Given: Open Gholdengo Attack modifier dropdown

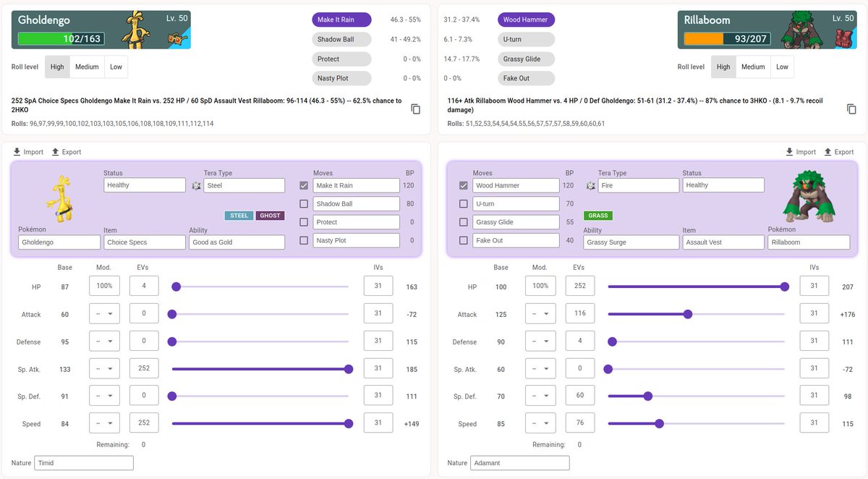Looking at the screenshot, I should point(104,313).
